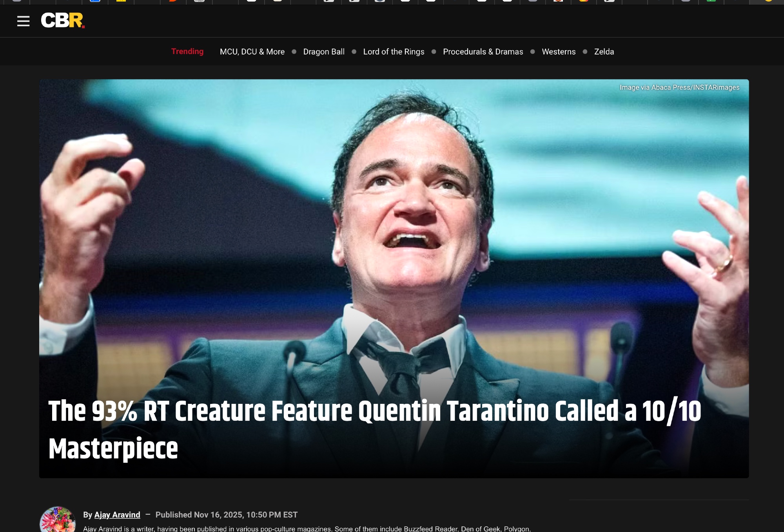The width and height of the screenshot is (784, 532).
Task: Click the Abaca Press/INSTARimages image credit
Action: point(679,87)
